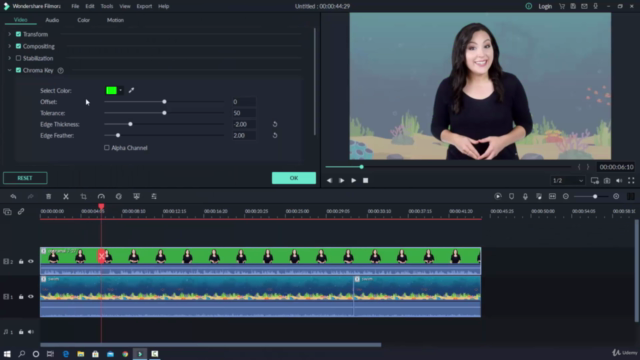Click the Edge Thickness slider handle

pos(131,124)
